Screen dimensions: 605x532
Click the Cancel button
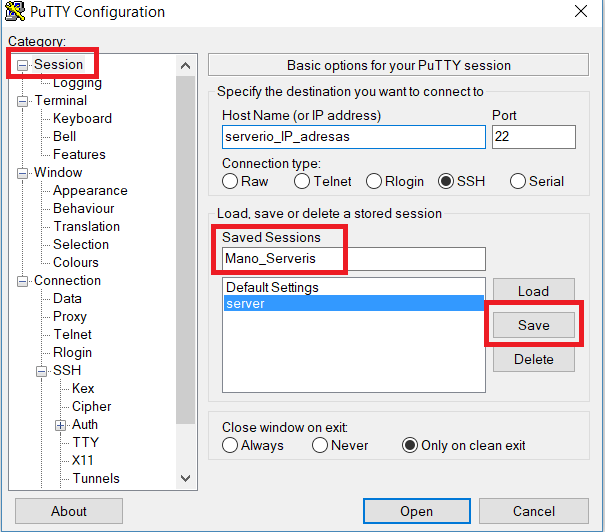coord(534,511)
